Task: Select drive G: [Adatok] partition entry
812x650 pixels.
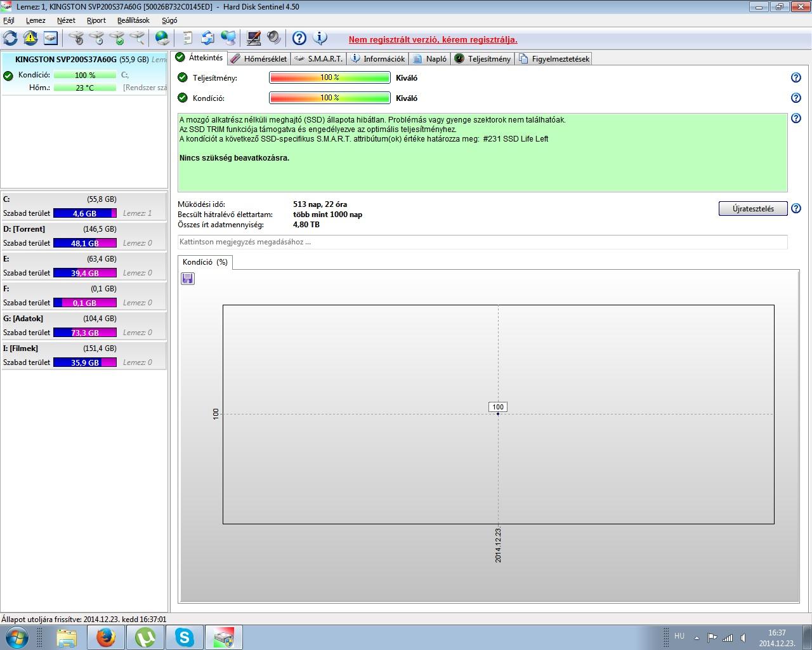Action: 84,326
